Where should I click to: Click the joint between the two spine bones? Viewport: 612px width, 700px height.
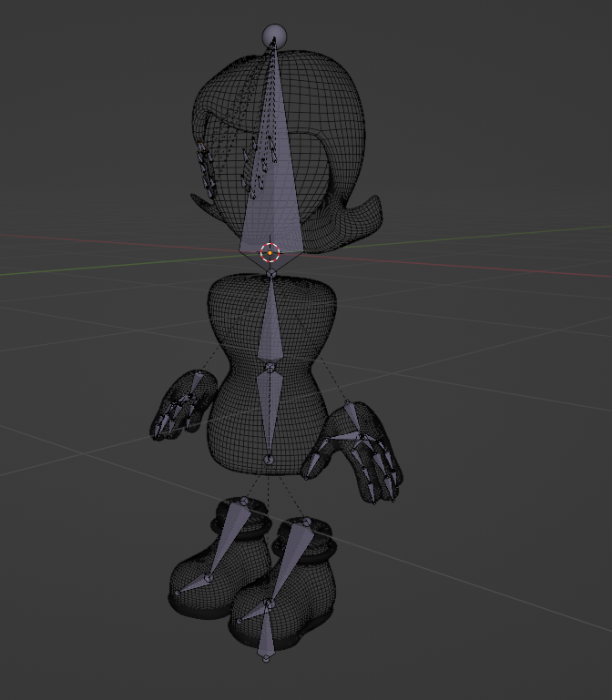coord(270,368)
